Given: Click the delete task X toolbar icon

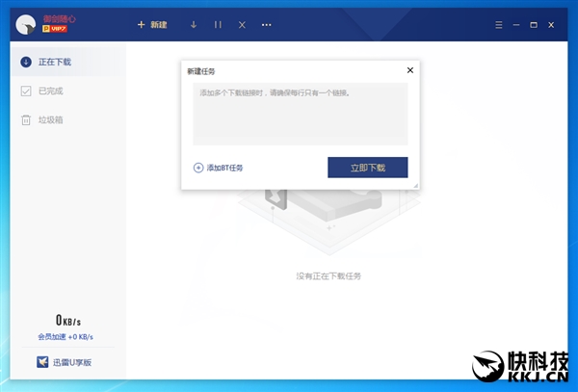Looking at the screenshot, I should [242, 25].
